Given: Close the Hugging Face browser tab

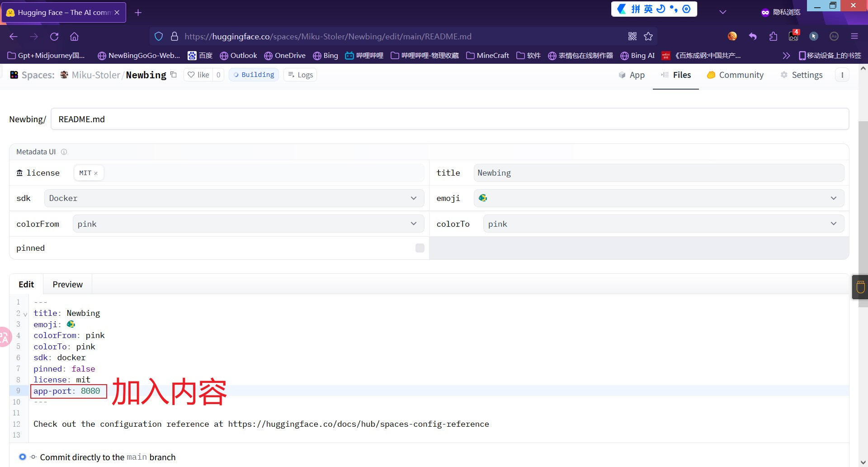Looking at the screenshot, I should point(117,13).
